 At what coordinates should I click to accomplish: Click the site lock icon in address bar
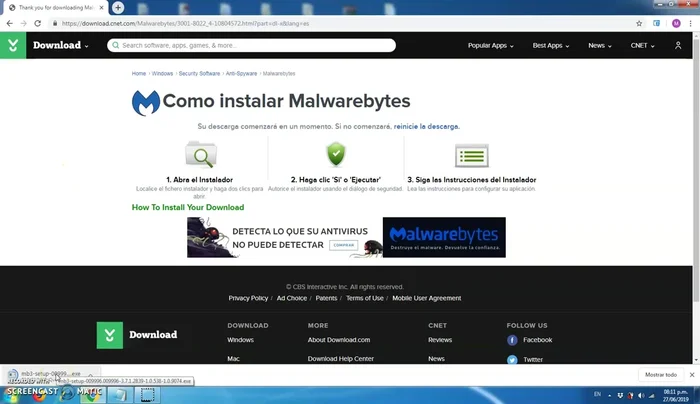pos(54,23)
